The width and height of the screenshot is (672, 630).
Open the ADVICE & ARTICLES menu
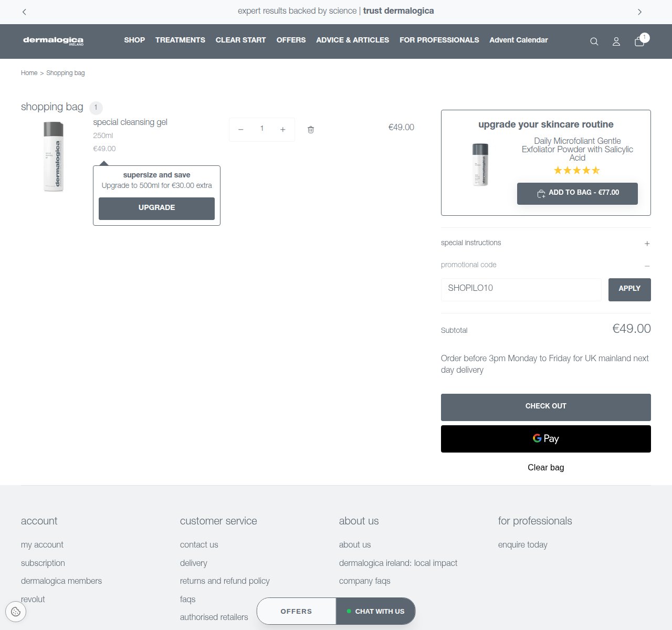(352, 40)
